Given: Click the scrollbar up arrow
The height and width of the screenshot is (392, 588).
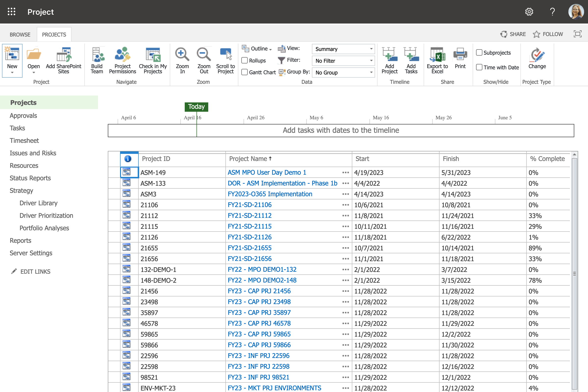Looking at the screenshot, I should [x=574, y=155].
